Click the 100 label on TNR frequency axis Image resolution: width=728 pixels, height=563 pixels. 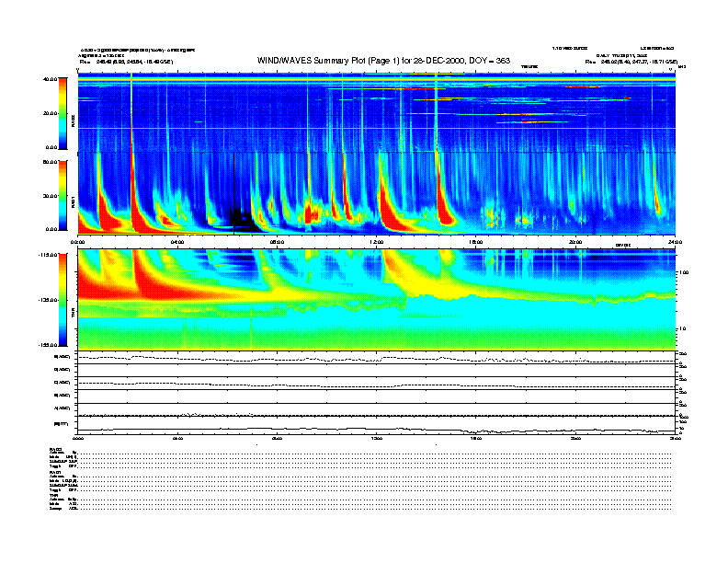[x=684, y=272]
